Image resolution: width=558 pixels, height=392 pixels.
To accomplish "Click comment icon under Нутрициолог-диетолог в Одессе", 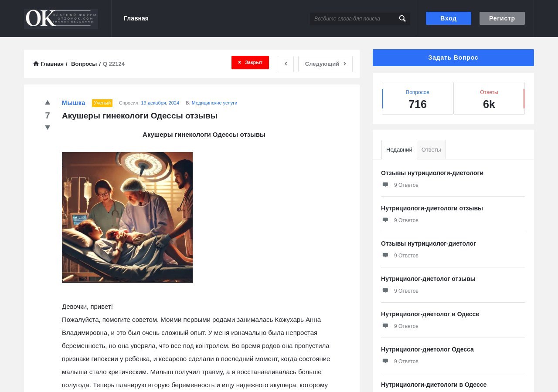I will (x=385, y=326).
